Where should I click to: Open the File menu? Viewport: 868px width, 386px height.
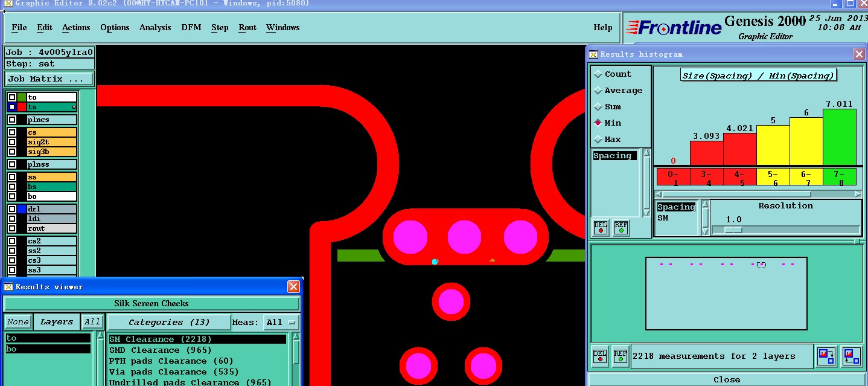pyautogui.click(x=19, y=28)
